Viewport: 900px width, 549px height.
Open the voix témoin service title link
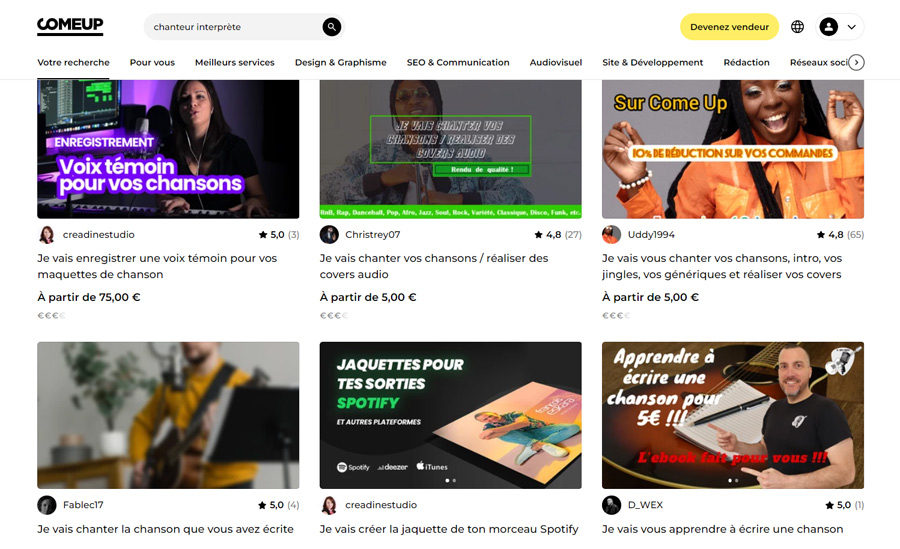click(x=157, y=266)
